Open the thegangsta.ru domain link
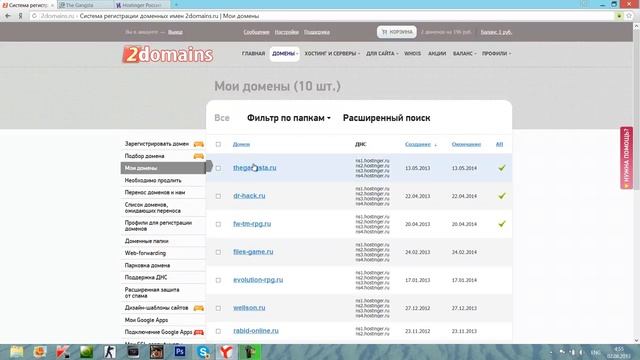Image resolution: width=640 pixels, height=360 pixels. (x=254, y=168)
